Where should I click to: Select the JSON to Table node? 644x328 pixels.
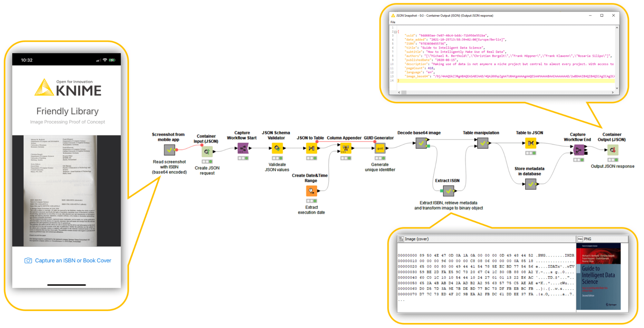point(311,148)
